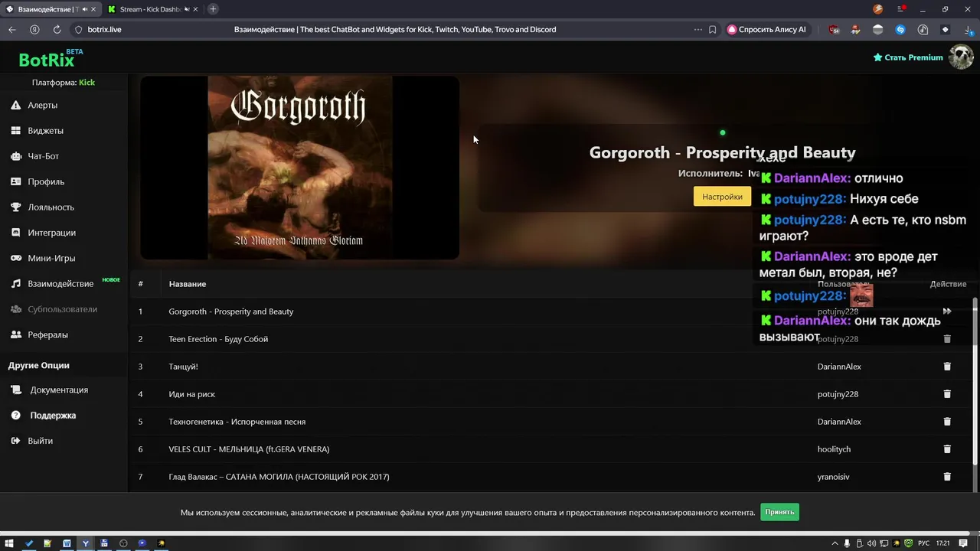Delete the Танцуй! track from queue
This screenshot has height=551, width=980.
tap(947, 367)
